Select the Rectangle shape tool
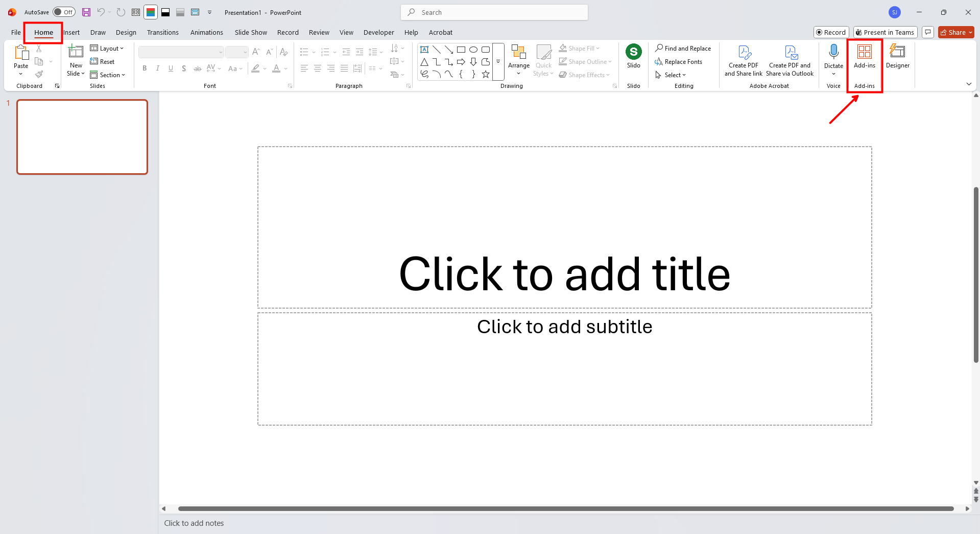This screenshot has height=534, width=980. pyautogui.click(x=461, y=50)
